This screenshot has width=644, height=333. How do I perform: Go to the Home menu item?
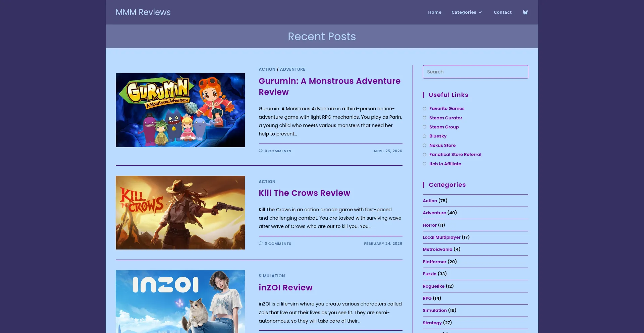point(435,12)
